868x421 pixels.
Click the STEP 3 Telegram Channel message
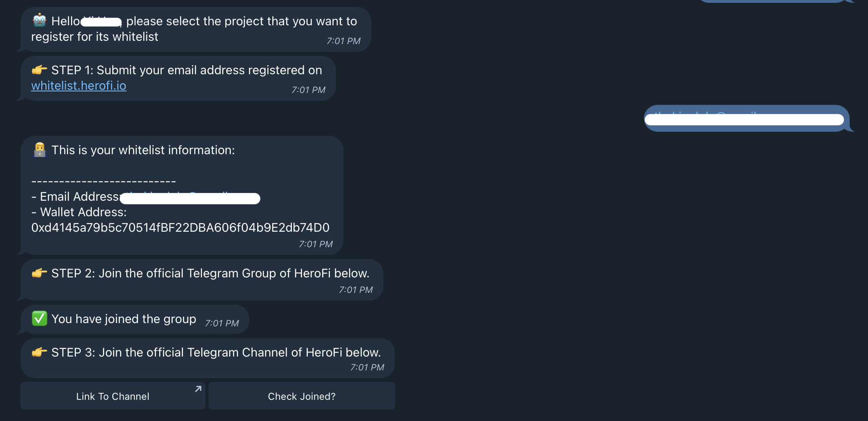[x=207, y=358]
